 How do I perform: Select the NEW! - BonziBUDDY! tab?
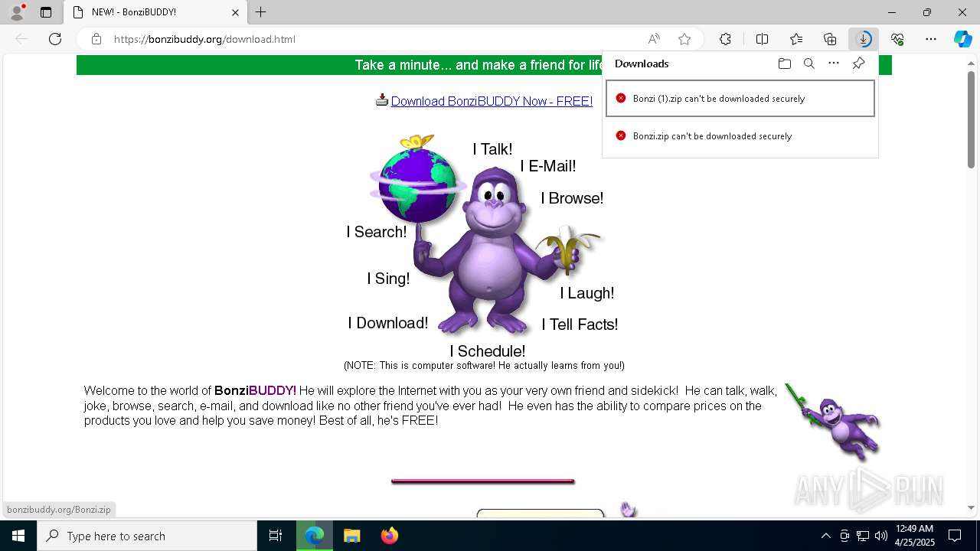coord(155,12)
